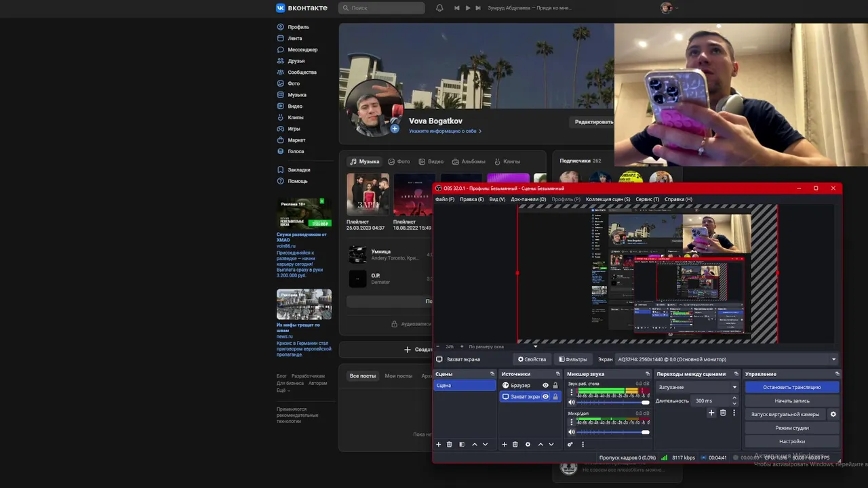The width and height of the screenshot is (868, 488).
Task: Open Фильтры button above sources
Action: coord(573,359)
